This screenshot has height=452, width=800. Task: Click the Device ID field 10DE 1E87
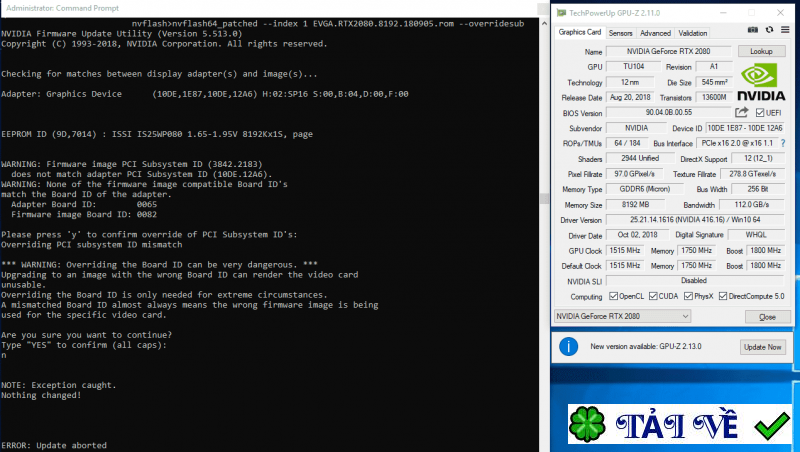744,128
